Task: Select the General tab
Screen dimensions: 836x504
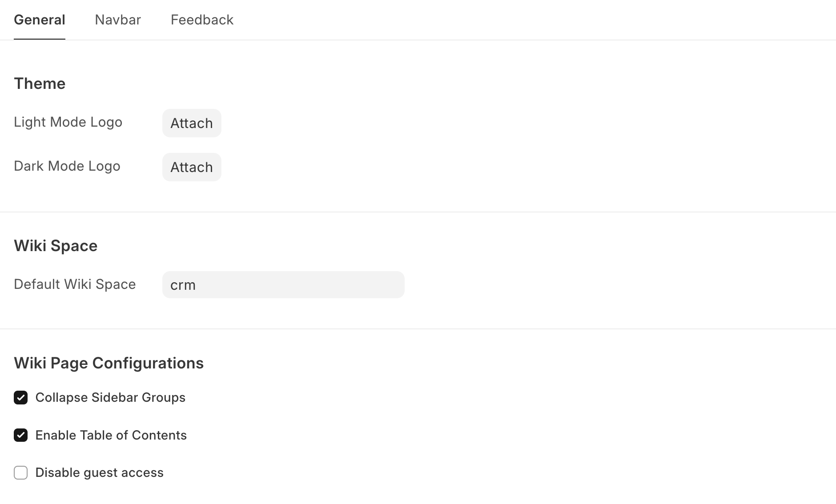Action: coord(40,20)
